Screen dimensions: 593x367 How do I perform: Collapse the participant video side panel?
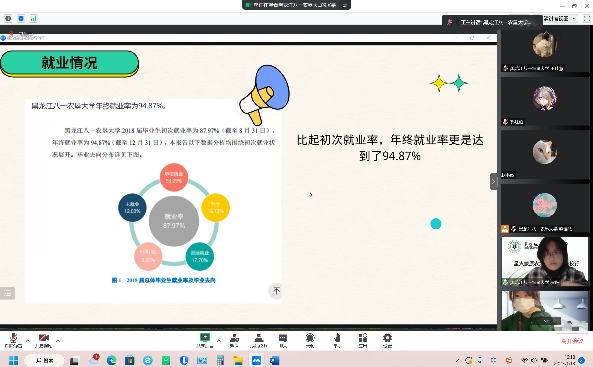pyautogui.click(x=493, y=182)
